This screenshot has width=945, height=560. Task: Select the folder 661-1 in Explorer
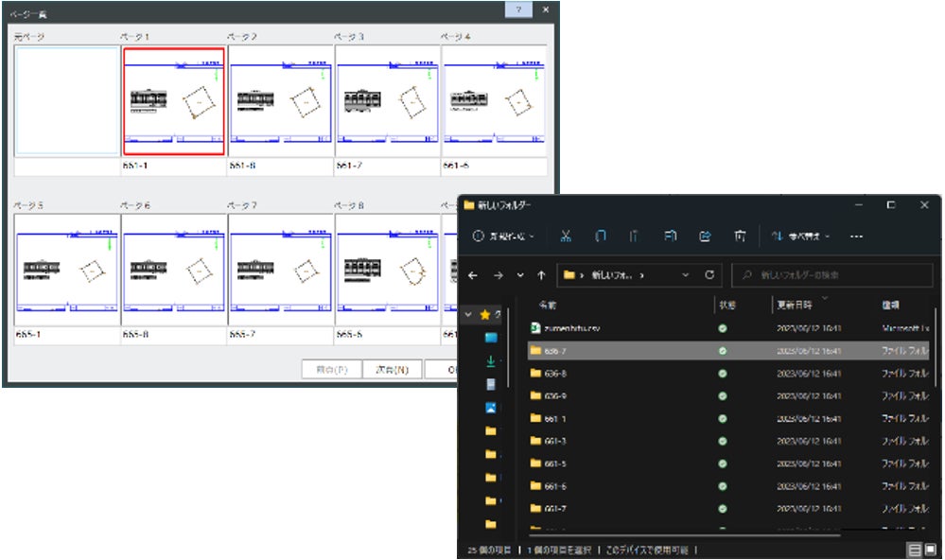[x=555, y=419]
